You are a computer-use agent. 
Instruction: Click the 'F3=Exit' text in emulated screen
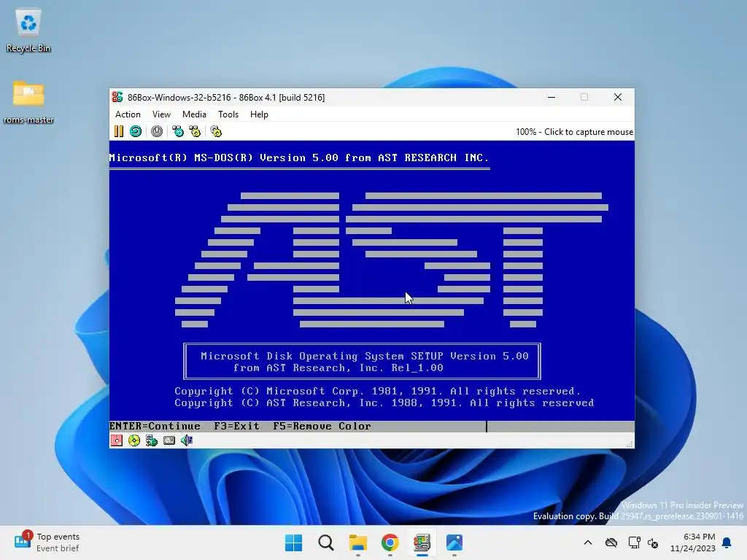point(237,426)
